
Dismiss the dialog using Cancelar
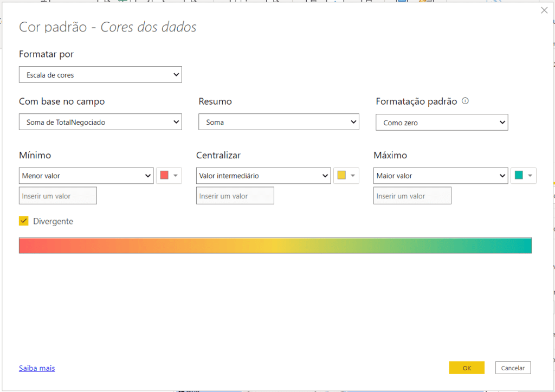513,367
